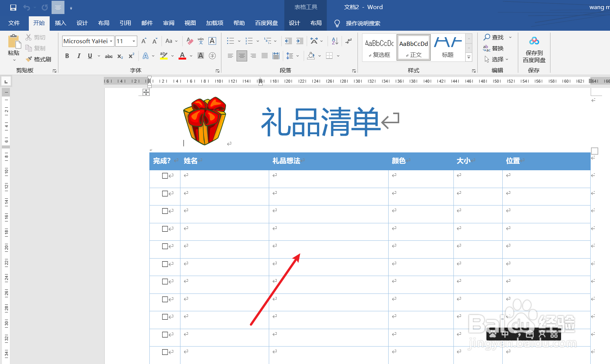Sort table contents A to Z
610x364 pixels.
coord(335,41)
